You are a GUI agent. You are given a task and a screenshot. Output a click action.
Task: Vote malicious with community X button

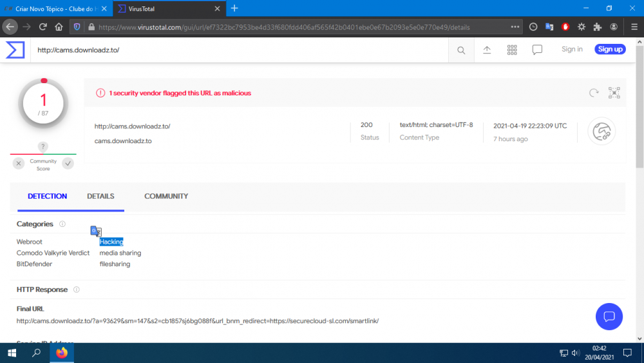tap(19, 164)
